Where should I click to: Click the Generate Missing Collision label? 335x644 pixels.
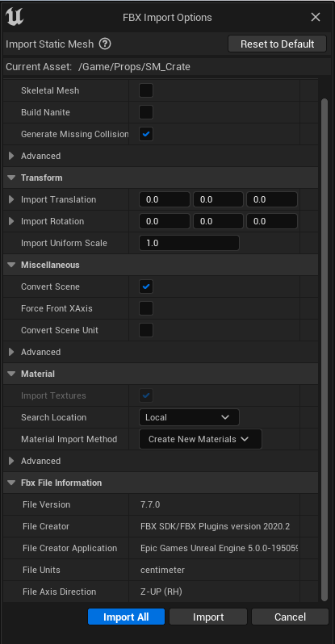tap(75, 134)
